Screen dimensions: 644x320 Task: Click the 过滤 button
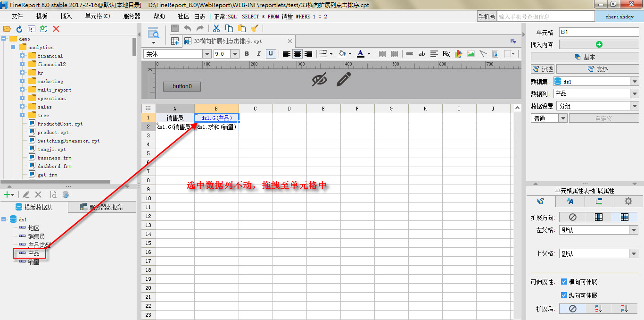(x=543, y=69)
